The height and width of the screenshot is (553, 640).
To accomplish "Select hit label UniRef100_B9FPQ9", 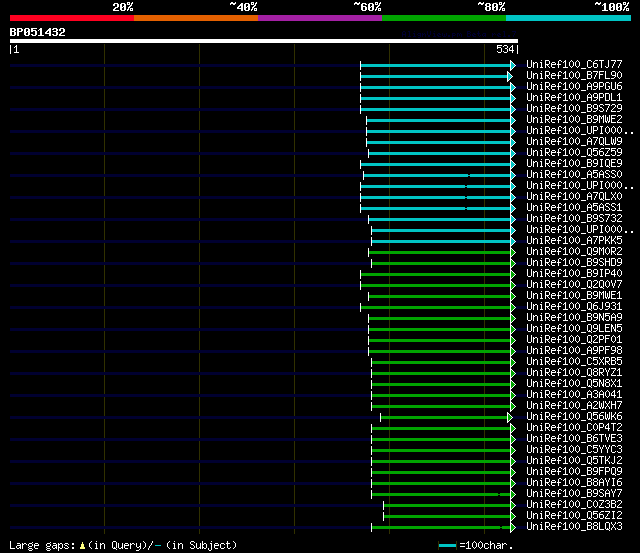I will coord(574,472).
